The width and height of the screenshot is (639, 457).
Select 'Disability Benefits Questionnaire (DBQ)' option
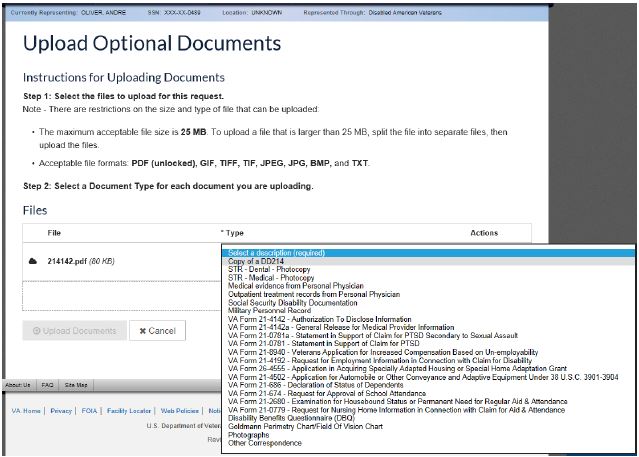tap(428, 418)
